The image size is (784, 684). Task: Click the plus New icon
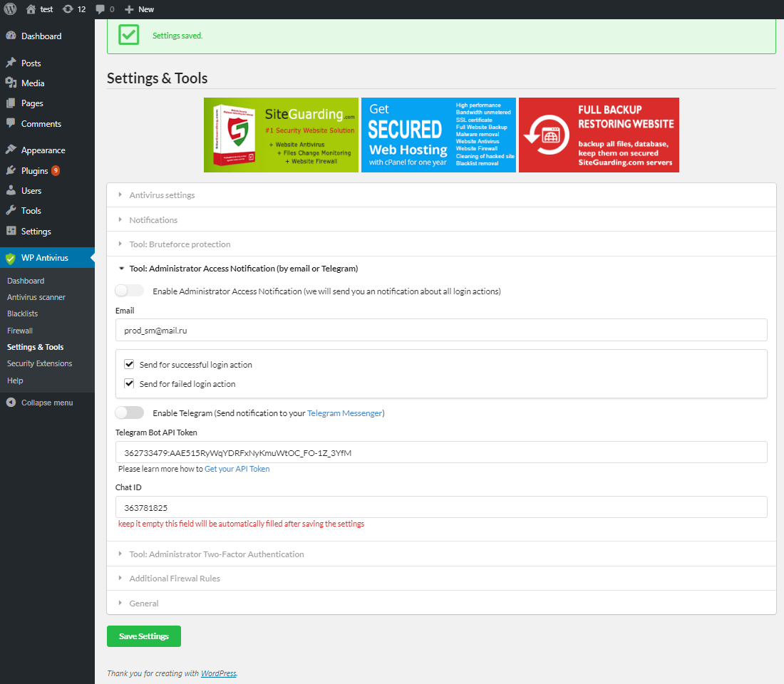point(129,9)
